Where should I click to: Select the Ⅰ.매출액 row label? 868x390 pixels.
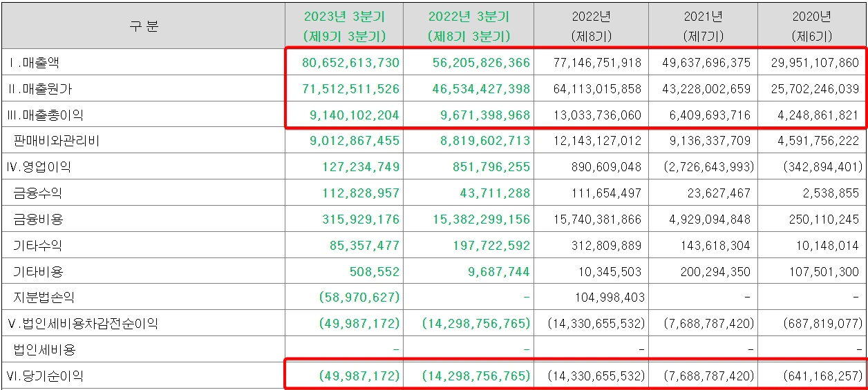coord(34,63)
